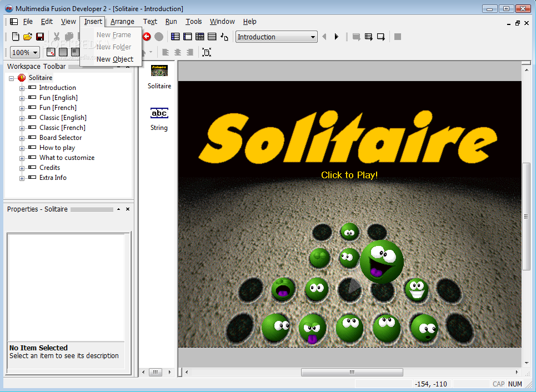Image resolution: width=536 pixels, height=392 pixels.
Task: Click the gray Stop square icon
Action: coord(398,37)
